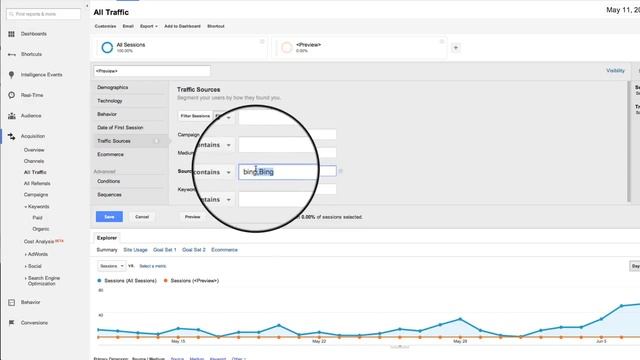Click the Email toolbar button
The height and width of the screenshot is (360, 640).
[x=128, y=26]
